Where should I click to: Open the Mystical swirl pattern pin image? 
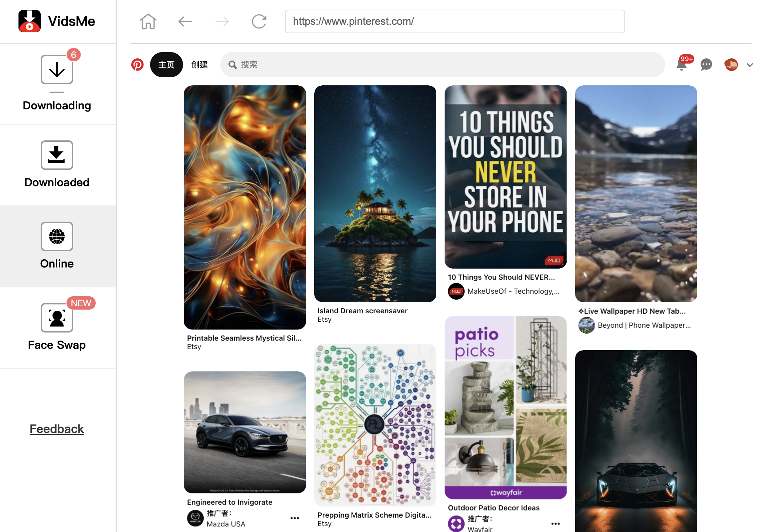pyautogui.click(x=245, y=207)
